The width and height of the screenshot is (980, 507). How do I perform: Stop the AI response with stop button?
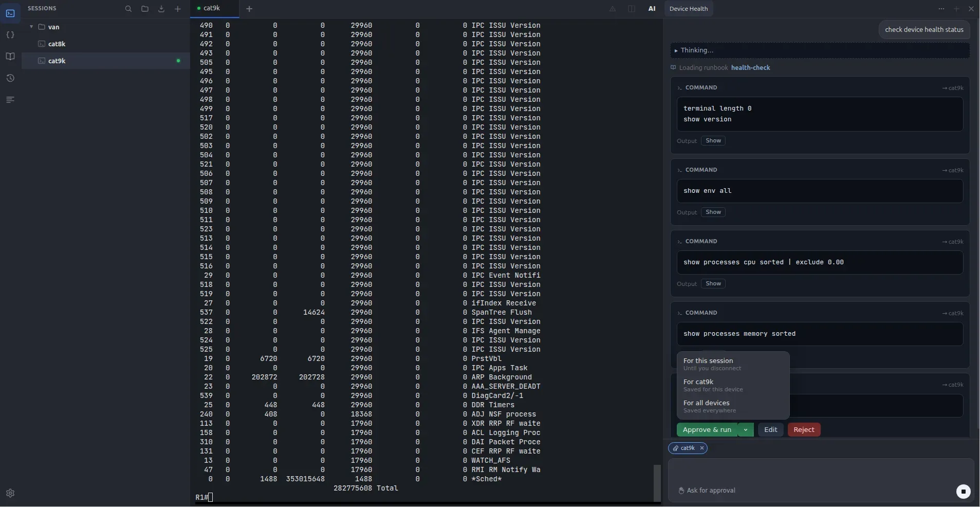tap(964, 492)
